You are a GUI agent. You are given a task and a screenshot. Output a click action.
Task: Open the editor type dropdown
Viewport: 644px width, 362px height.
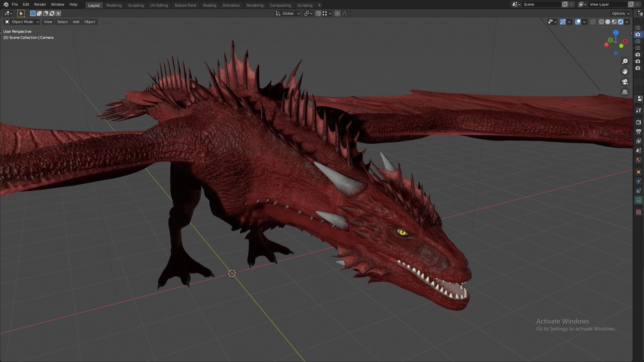click(x=8, y=13)
